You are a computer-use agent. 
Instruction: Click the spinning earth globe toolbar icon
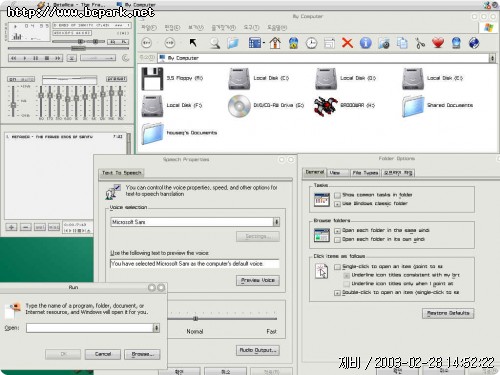tap(474, 43)
